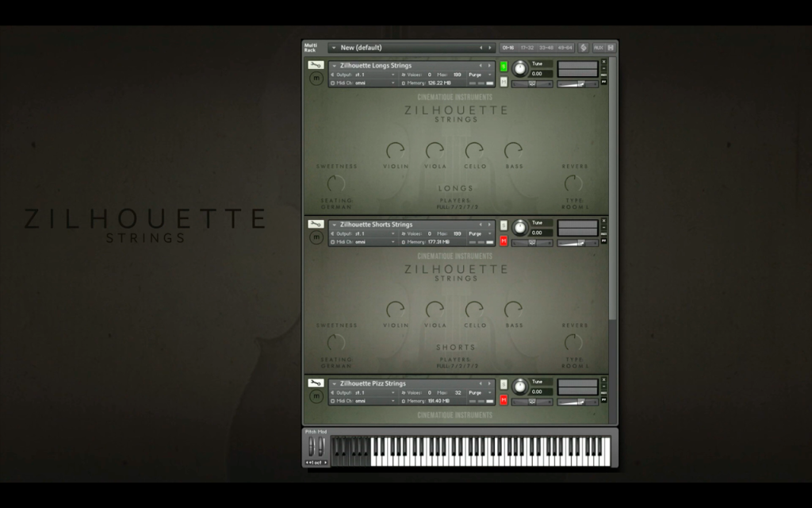Click the KSP script icon in rack header
Image resolution: width=812 pixels, height=508 pixels.
583,48
